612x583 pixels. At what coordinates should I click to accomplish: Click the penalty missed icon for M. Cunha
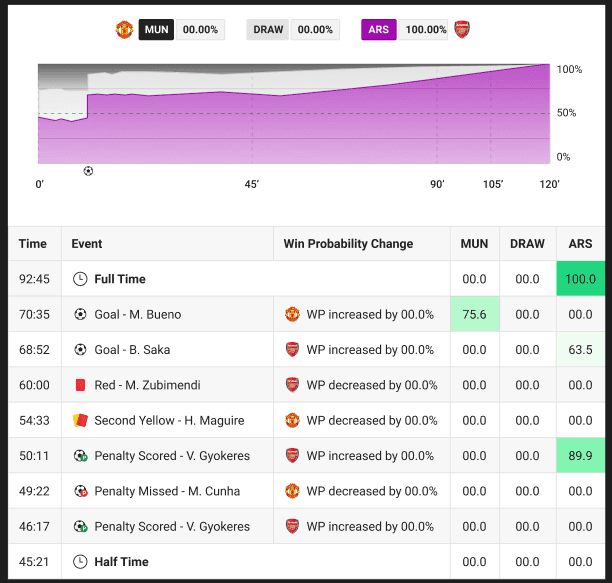click(x=81, y=491)
